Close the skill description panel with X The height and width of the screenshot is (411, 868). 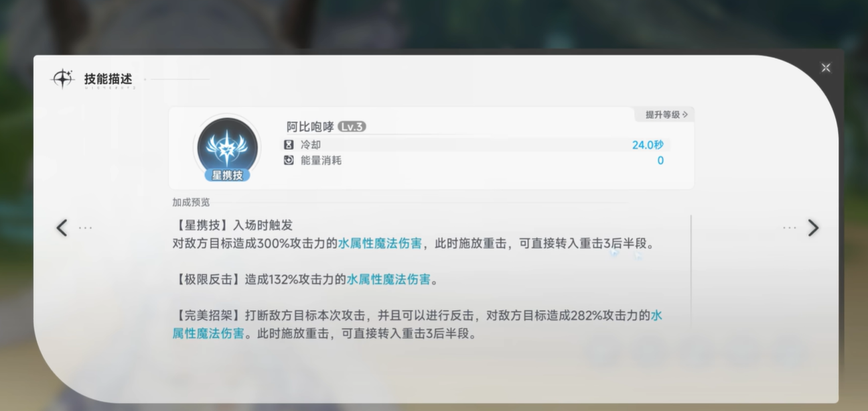(x=826, y=68)
